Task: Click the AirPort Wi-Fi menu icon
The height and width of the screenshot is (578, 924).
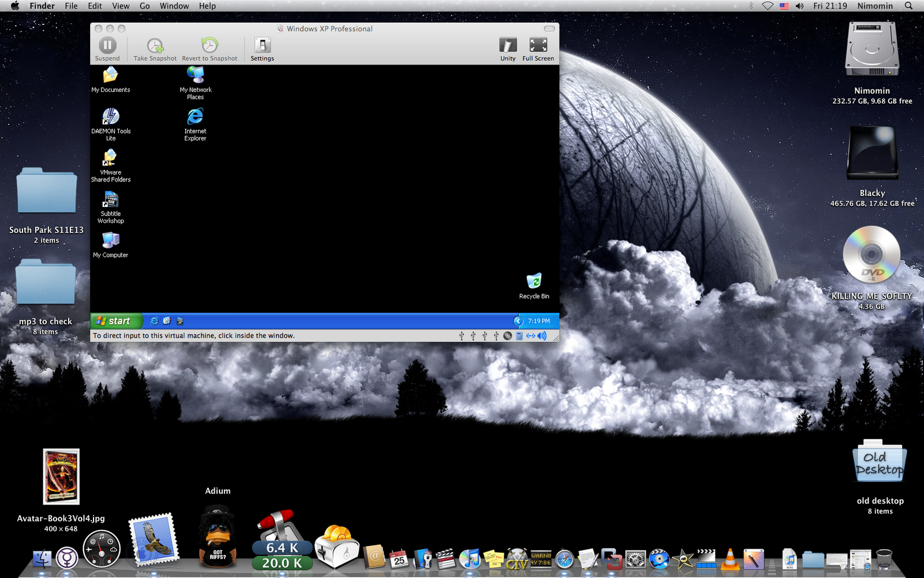Action: coord(767,6)
